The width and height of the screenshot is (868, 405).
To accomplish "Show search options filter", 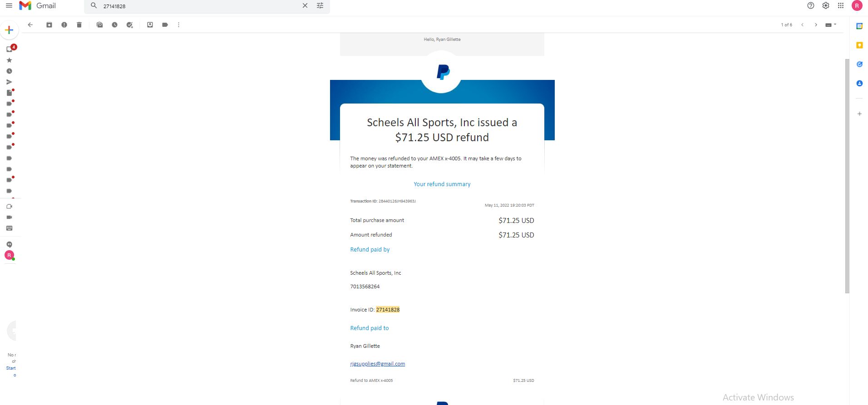I will coord(320,6).
